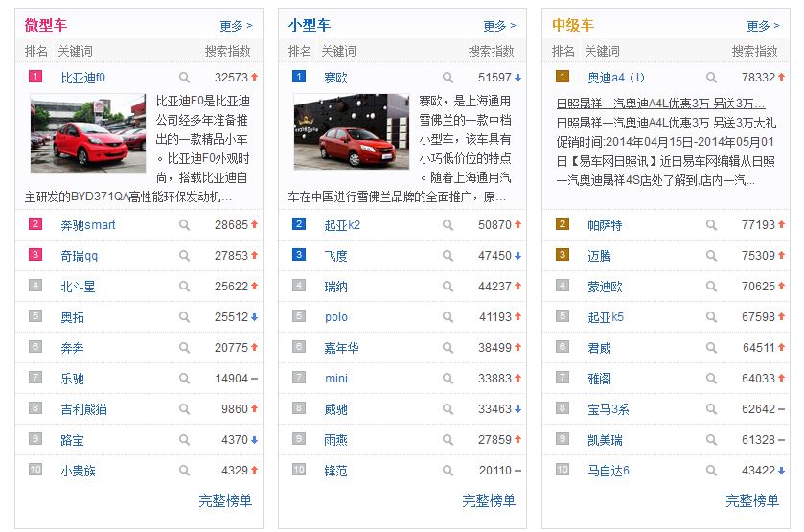Click the magnifier icon next to 蒙迪欧

pos(711,287)
